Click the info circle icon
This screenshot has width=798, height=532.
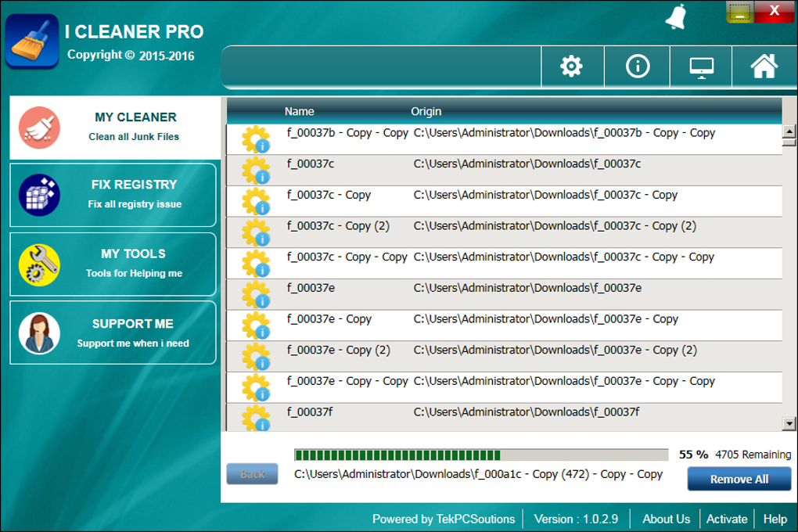click(x=637, y=66)
